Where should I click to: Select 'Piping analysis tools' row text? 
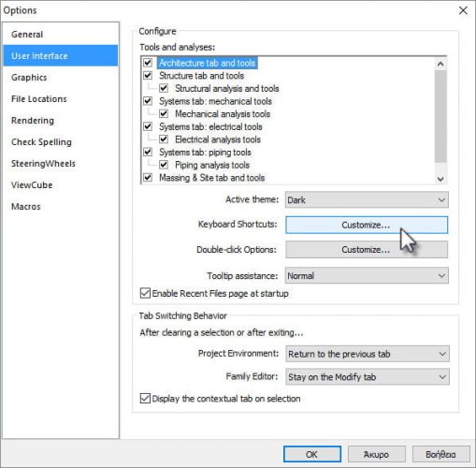(212, 165)
